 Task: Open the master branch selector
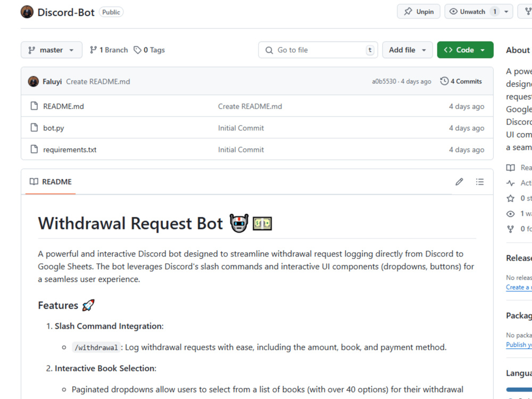tap(52, 50)
